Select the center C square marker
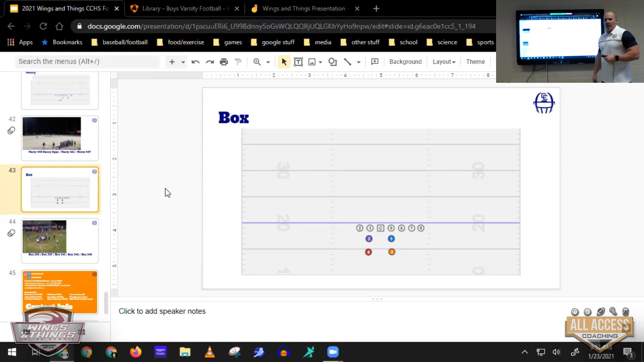 (x=380, y=228)
